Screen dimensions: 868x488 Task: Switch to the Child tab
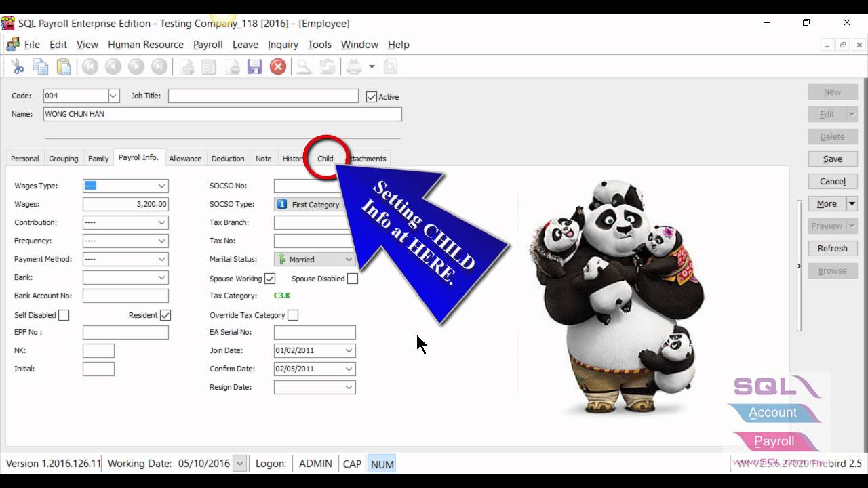pos(325,159)
